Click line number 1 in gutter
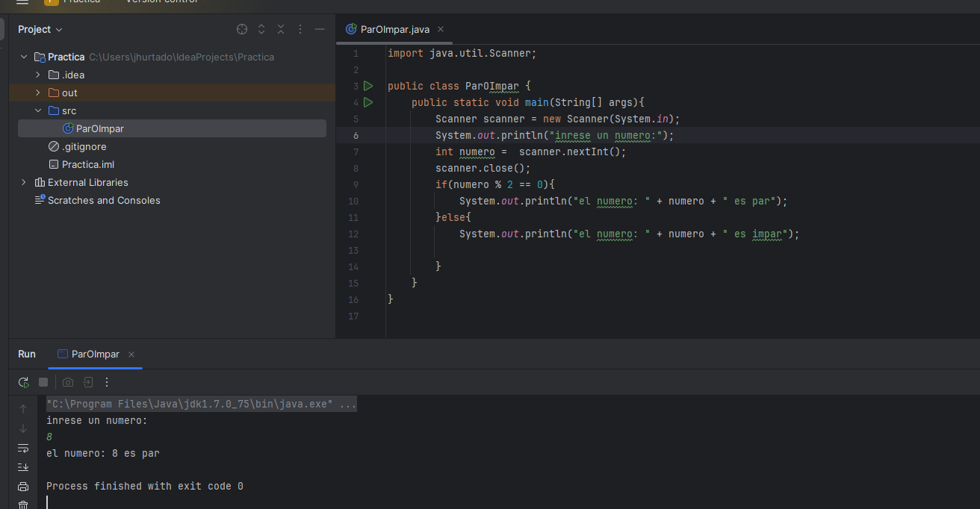This screenshot has height=509, width=980. pos(356,53)
